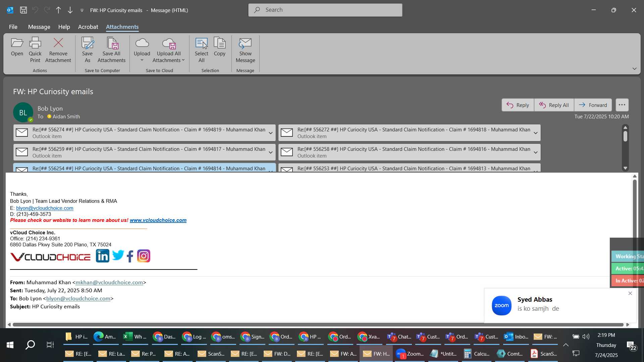Open the Syed Abbas Zoom message notification
Screen dimensions: 644x362
[560, 305]
